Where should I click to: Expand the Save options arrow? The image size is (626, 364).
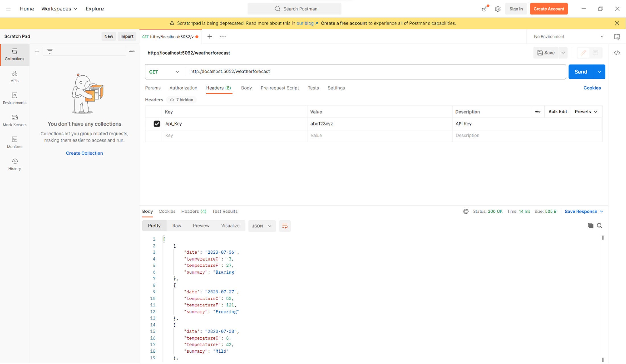pos(563,53)
